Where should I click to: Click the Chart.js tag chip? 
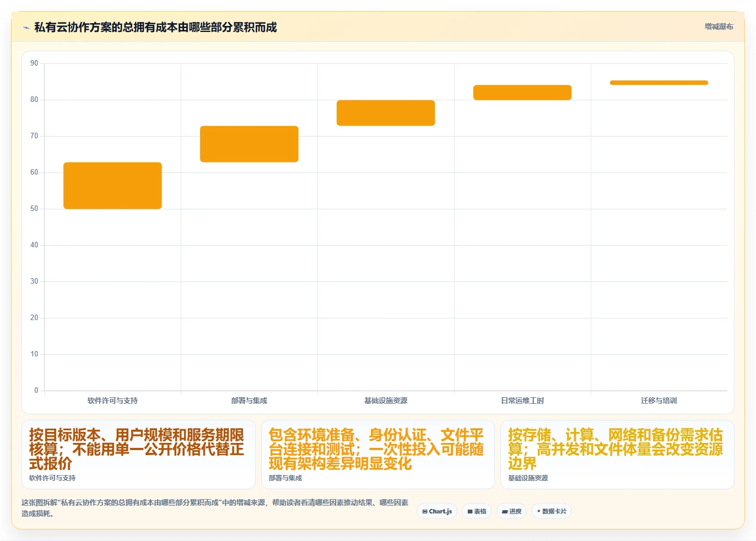pyautogui.click(x=437, y=511)
